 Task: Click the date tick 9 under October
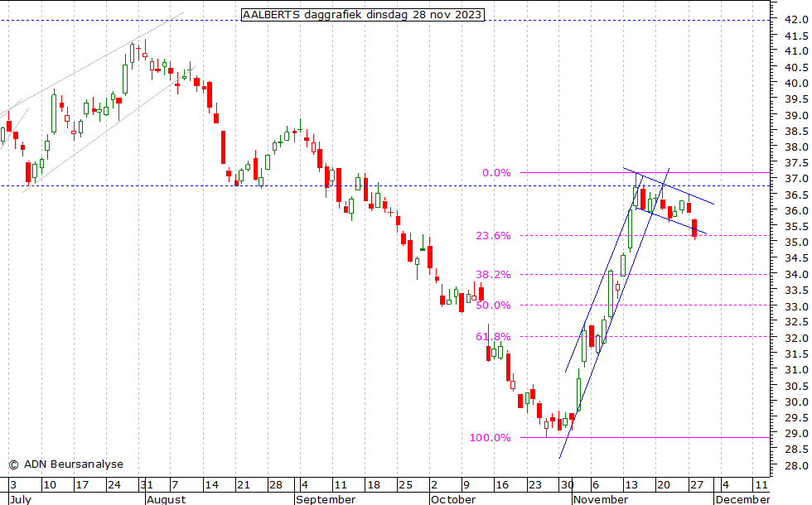point(466,485)
